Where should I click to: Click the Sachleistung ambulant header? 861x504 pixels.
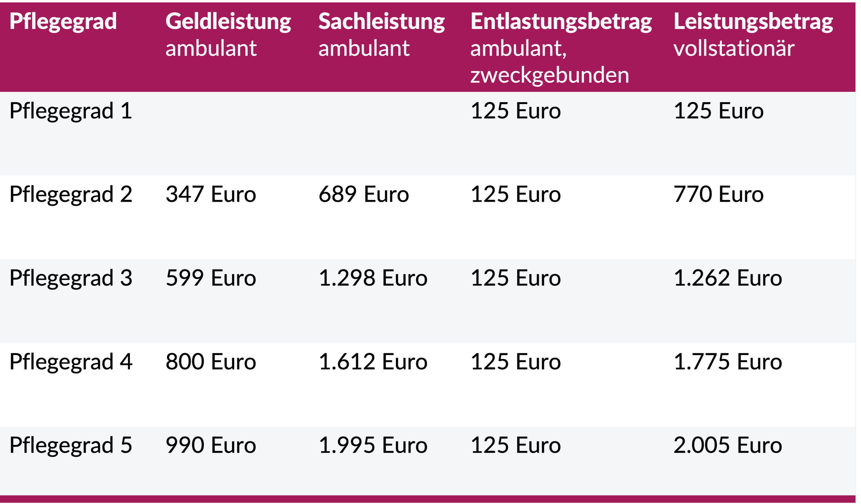pyautogui.click(x=382, y=34)
